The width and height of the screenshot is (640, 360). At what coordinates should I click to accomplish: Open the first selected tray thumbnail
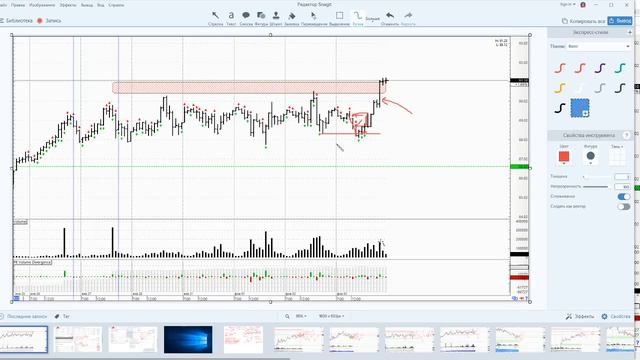[24, 339]
